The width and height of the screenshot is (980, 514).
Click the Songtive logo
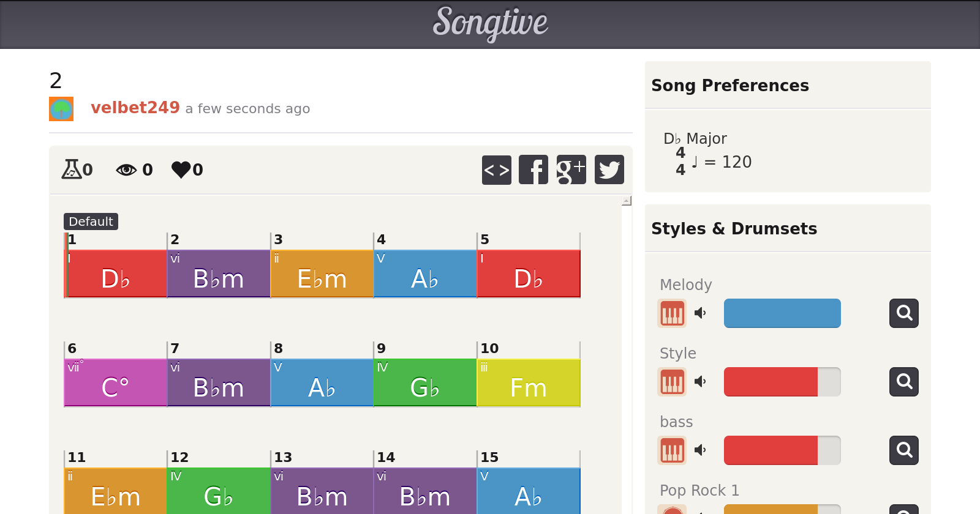490,23
